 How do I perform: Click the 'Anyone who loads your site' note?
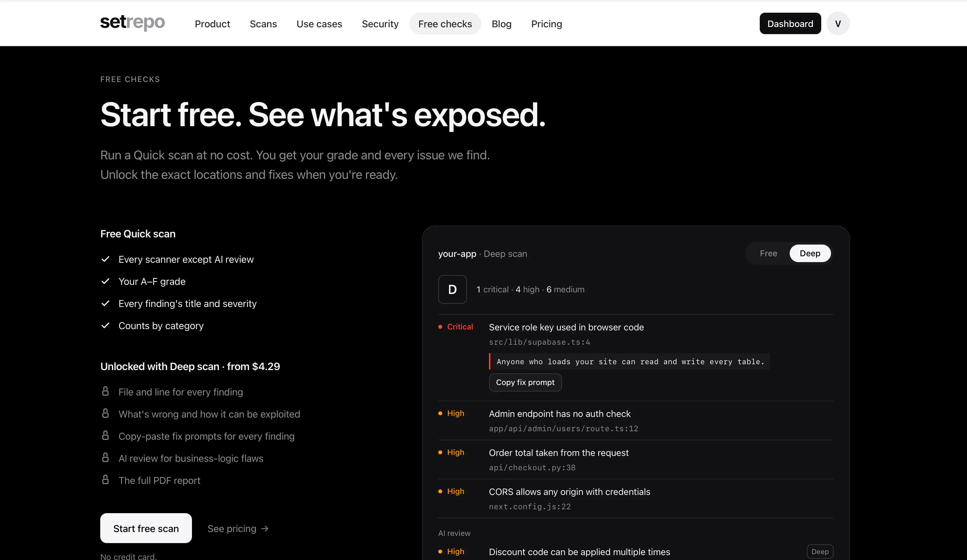pyautogui.click(x=629, y=362)
